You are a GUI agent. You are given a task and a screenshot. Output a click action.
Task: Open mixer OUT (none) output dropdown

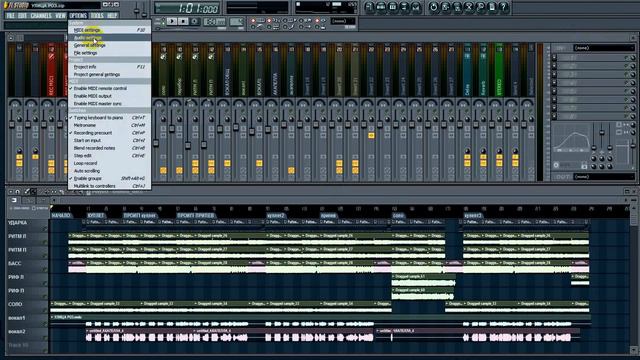tap(603, 177)
